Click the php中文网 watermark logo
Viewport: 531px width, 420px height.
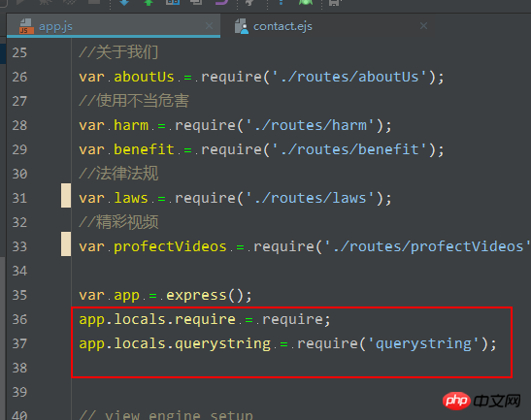pos(481,401)
